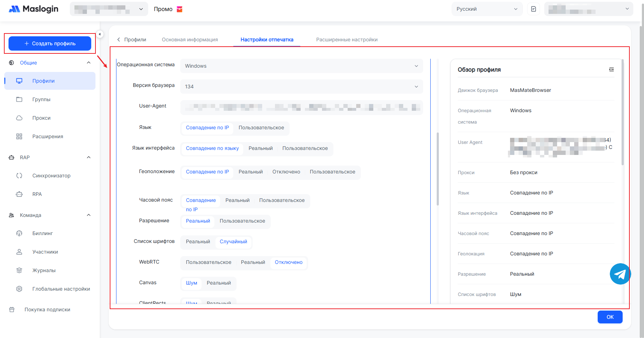Click the Promo mail icon

pyautogui.click(x=180, y=9)
